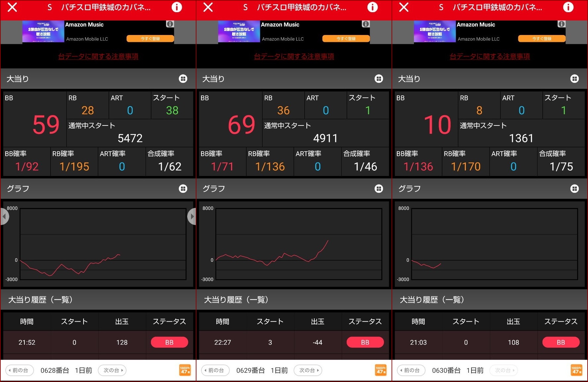Click the info icon in the middle panel header

click(372, 7)
